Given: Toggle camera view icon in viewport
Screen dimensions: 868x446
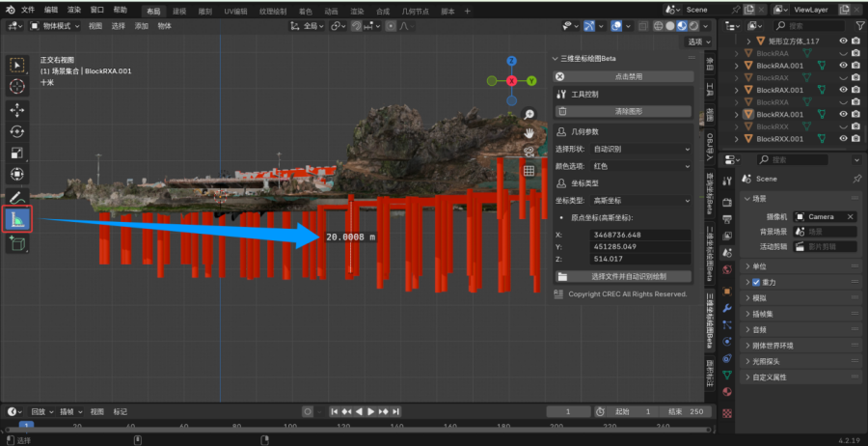Looking at the screenshot, I should coord(529,152).
